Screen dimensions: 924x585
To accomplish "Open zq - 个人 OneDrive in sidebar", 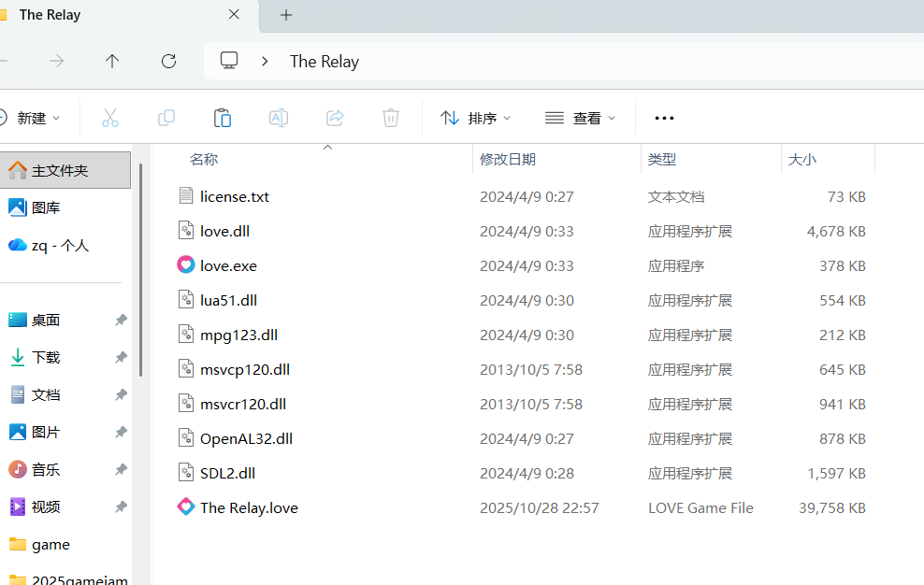I will tap(49, 245).
